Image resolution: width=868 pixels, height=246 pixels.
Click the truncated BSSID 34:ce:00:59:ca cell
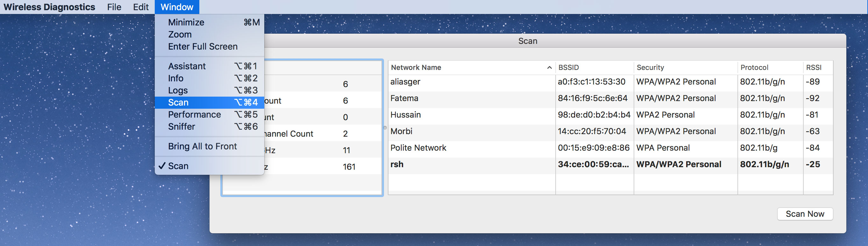click(x=593, y=164)
